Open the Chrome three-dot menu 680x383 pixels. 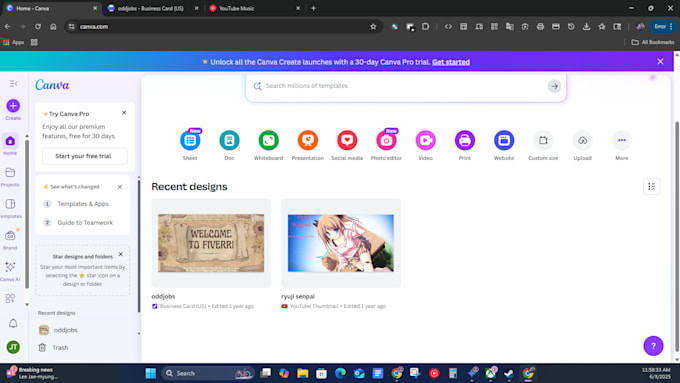671,26
